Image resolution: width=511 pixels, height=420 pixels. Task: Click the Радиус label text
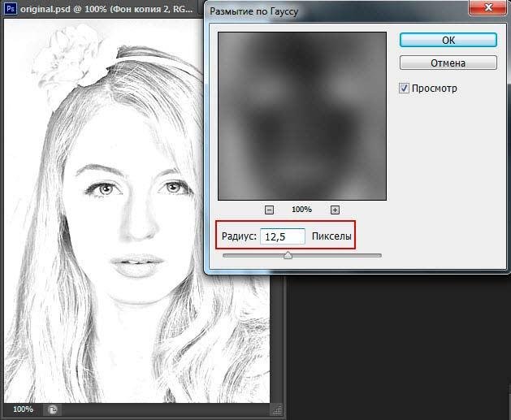pos(238,236)
